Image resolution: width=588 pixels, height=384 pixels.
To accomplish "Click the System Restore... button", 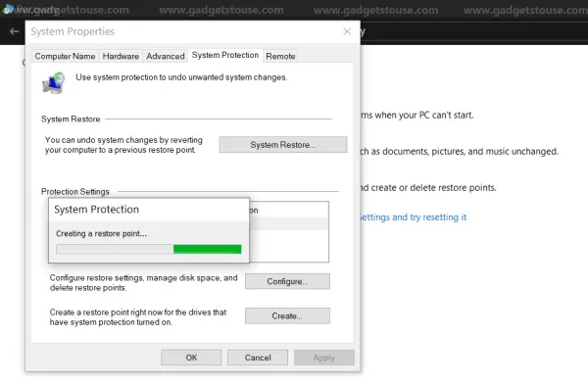I will [x=283, y=145].
